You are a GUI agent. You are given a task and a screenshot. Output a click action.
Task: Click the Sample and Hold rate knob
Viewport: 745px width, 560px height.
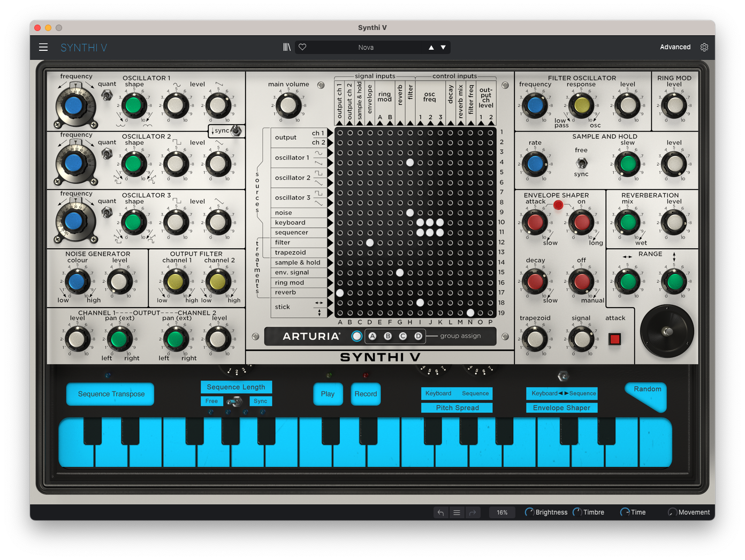pos(534,164)
